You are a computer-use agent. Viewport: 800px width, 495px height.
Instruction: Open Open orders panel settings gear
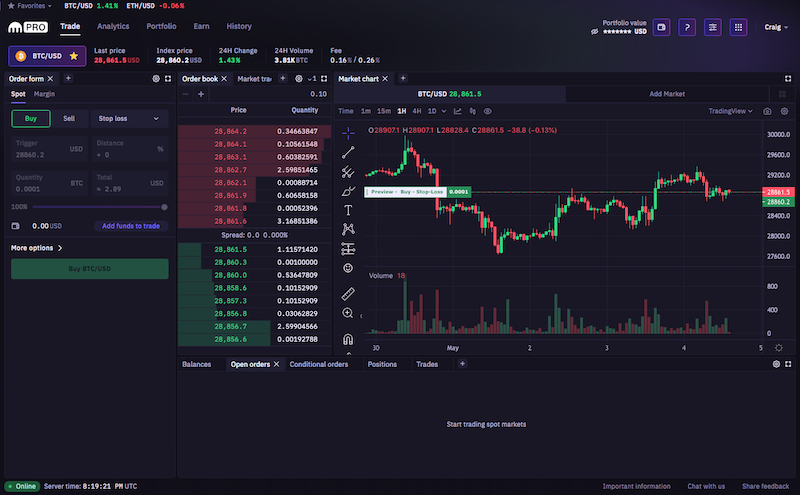[776, 364]
